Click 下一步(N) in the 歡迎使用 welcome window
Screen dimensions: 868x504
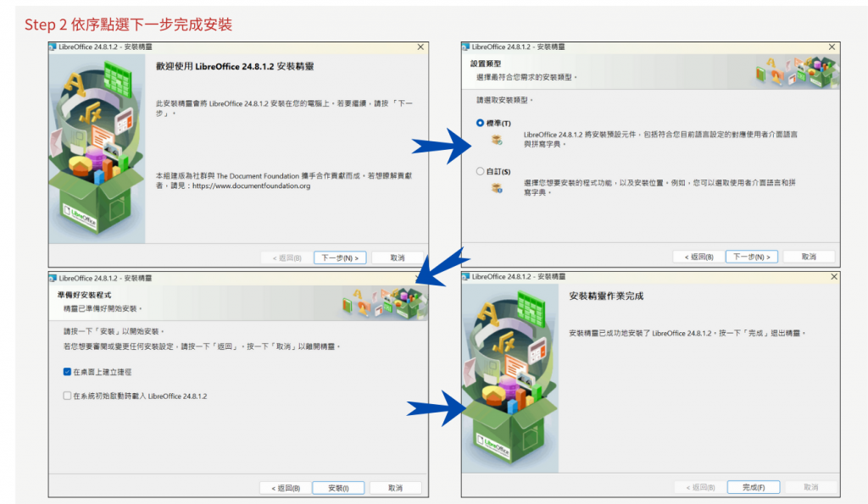(340, 258)
